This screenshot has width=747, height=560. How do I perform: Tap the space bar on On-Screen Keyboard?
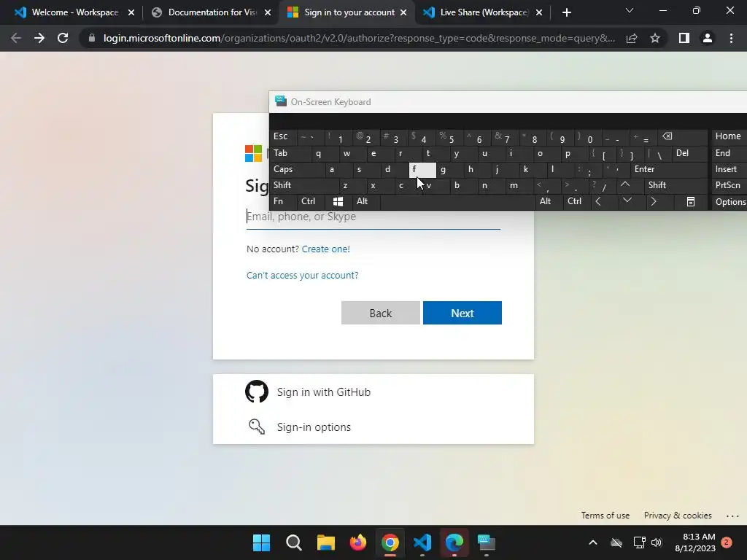(x=457, y=201)
